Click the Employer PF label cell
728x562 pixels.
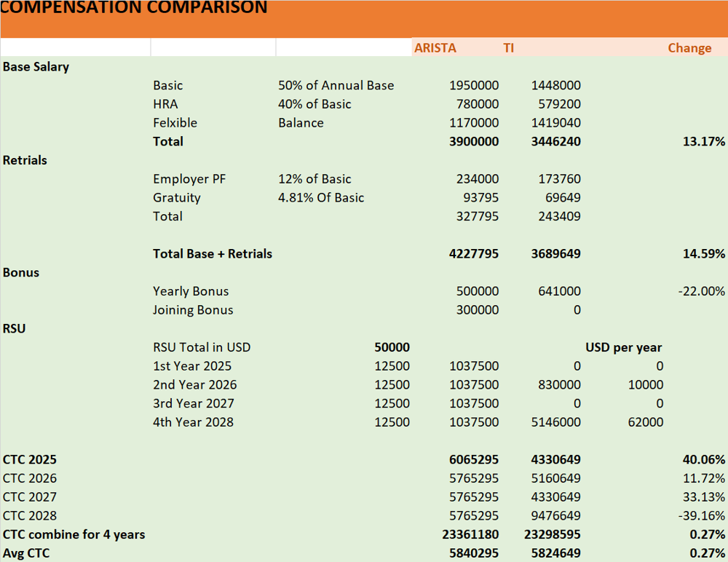189,179
